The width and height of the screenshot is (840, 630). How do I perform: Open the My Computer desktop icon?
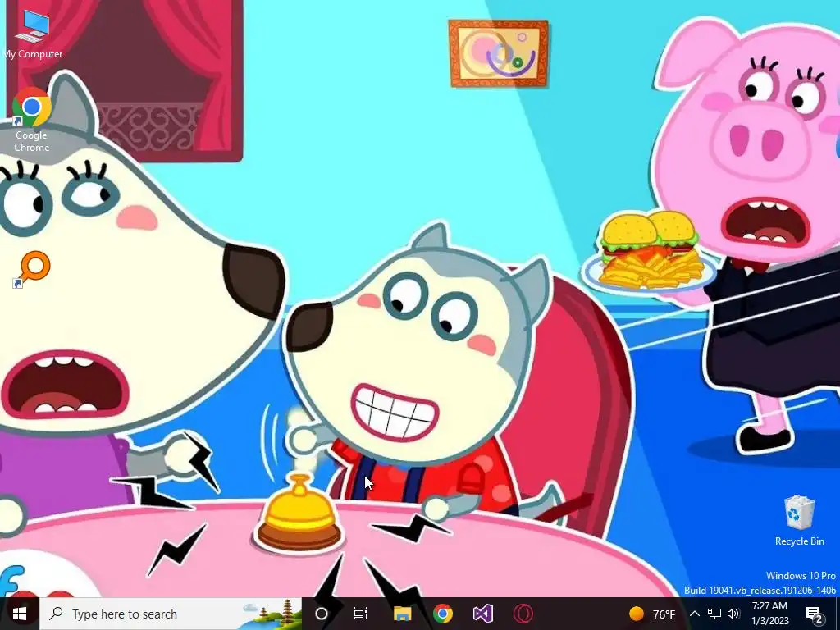click(x=32, y=34)
